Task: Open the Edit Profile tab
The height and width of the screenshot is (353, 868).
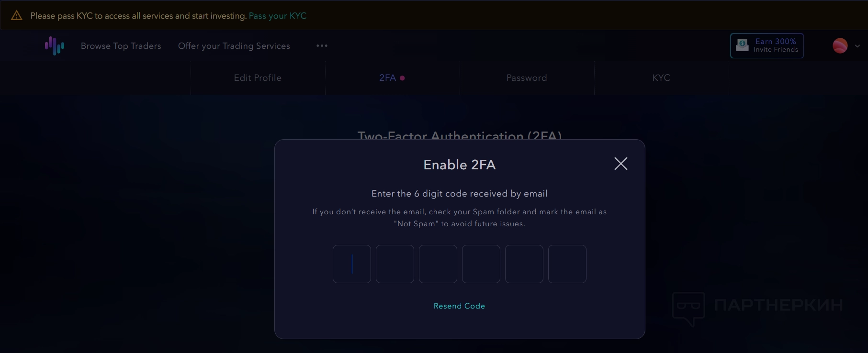Action: point(258,78)
